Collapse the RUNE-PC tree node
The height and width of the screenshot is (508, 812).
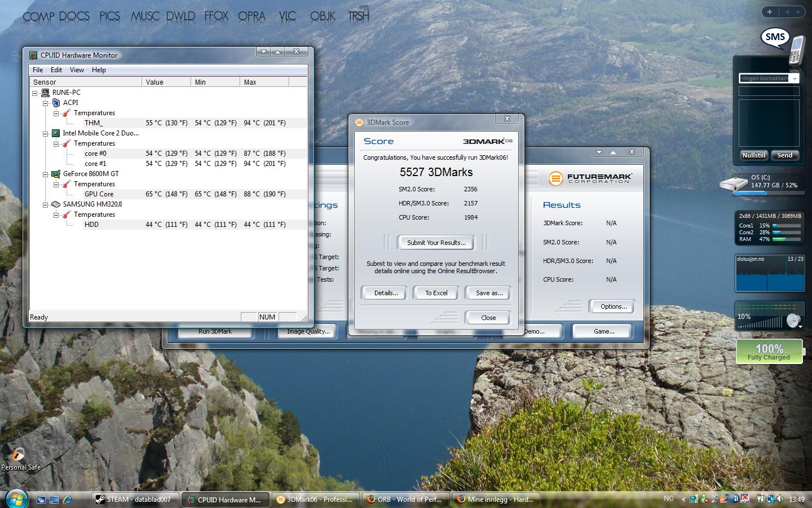click(34, 93)
